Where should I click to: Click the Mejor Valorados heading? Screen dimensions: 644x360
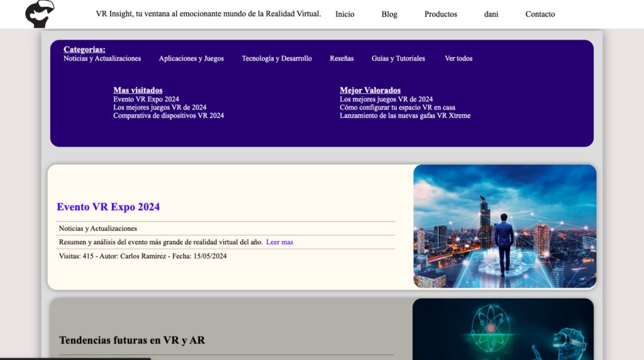(x=370, y=90)
